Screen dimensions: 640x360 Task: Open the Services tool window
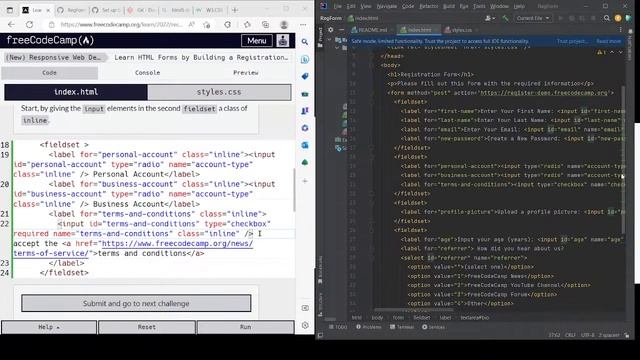pos(433,327)
